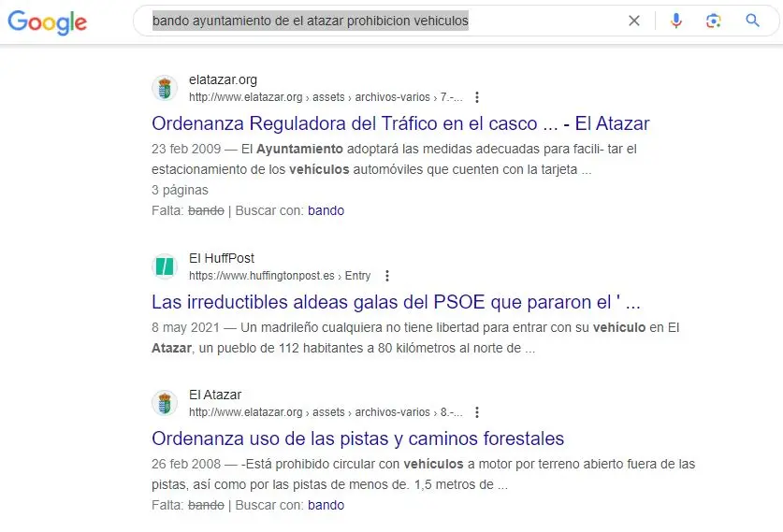Image resolution: width=783 pixels, height=532 pixels.
Task: Click the '8 may 2021' snippet date
Action: click(x=185, y=327)
